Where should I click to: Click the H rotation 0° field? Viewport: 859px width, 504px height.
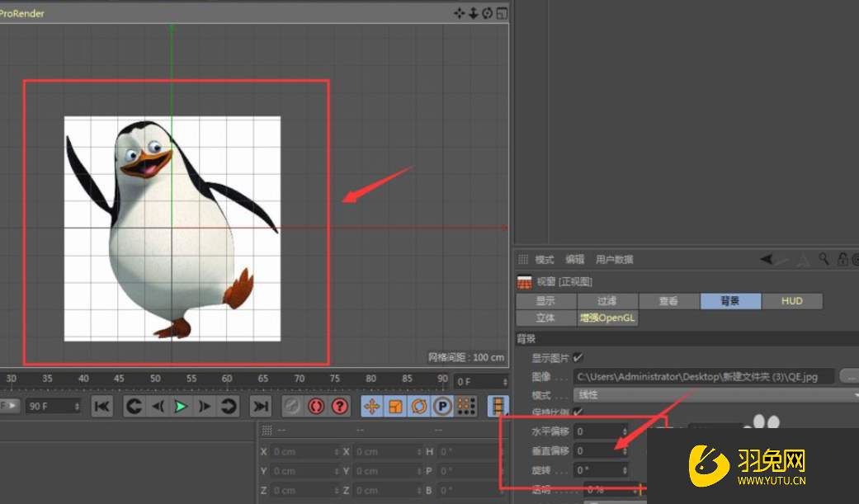(x=470, y=451)
